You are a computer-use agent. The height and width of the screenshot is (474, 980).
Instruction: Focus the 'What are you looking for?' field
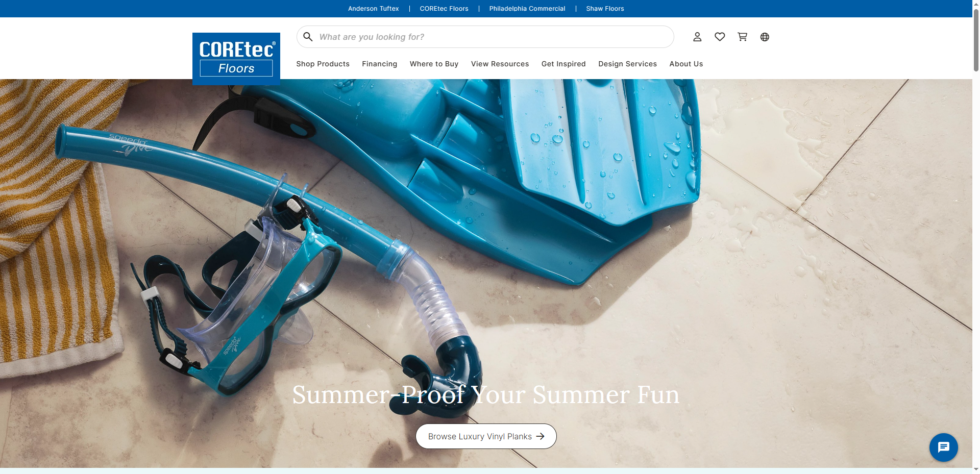click(490, 37)
